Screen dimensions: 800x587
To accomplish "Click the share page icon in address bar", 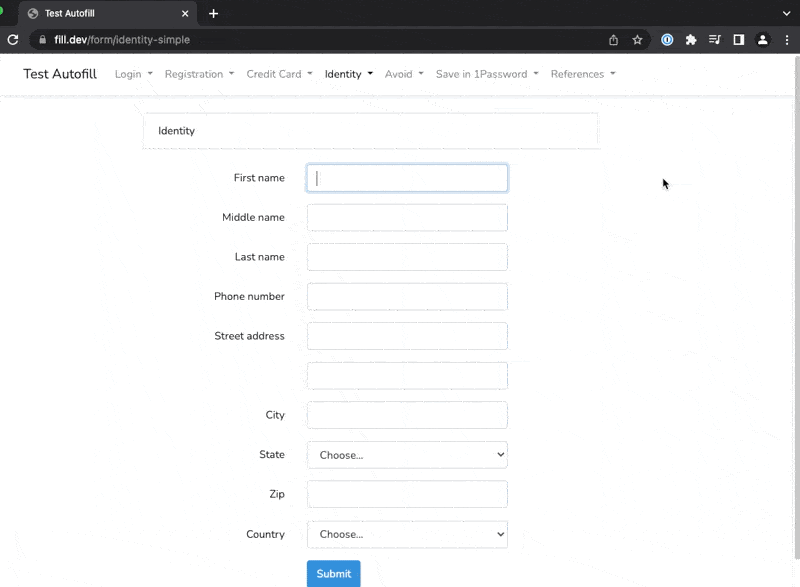I will click(x=613, y=40).
